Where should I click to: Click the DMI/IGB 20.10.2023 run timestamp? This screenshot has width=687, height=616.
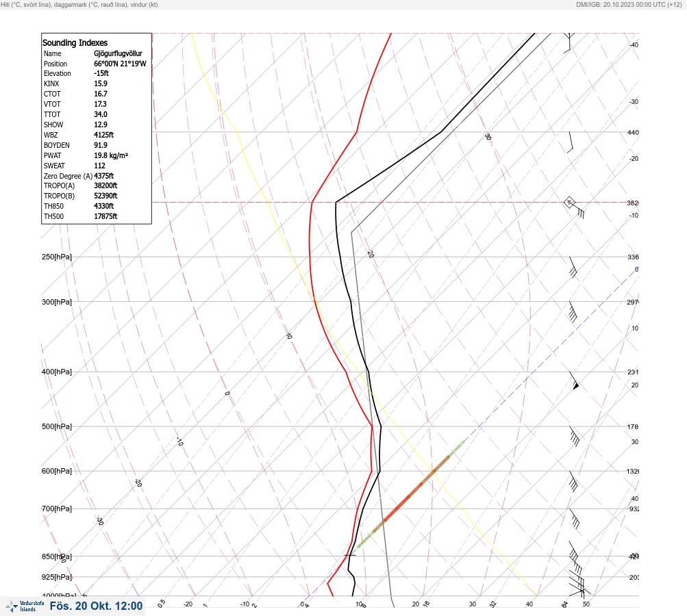(x=629, y=4)
